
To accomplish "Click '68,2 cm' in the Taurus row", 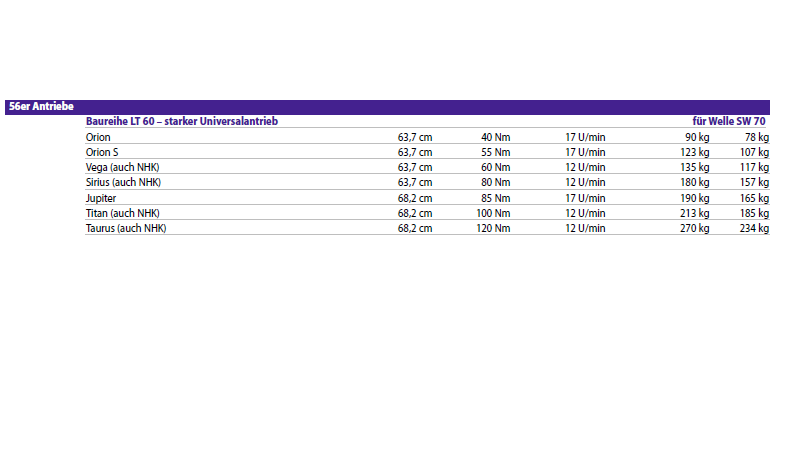I will 415,228.
